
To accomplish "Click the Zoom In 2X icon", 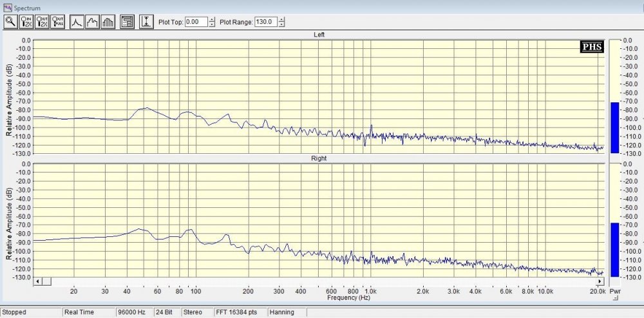I will [26, 22].
